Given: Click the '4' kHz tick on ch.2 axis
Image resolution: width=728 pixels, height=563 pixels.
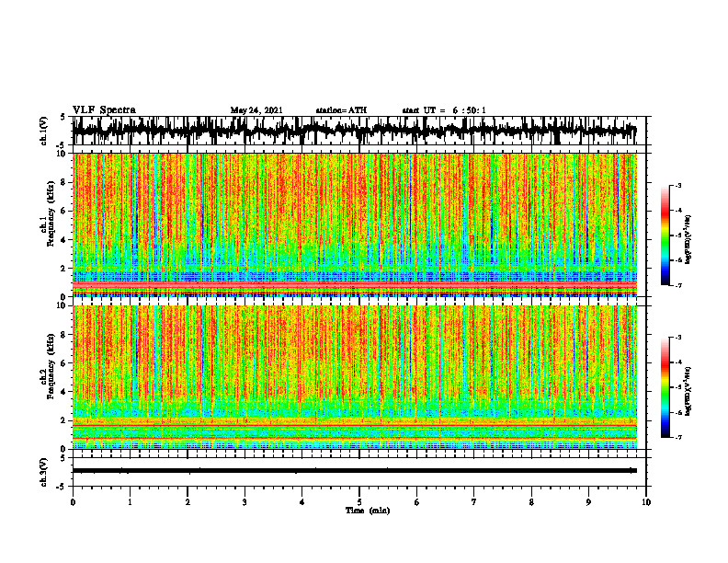Looking at the screenshot, I should tap(64, 392).
